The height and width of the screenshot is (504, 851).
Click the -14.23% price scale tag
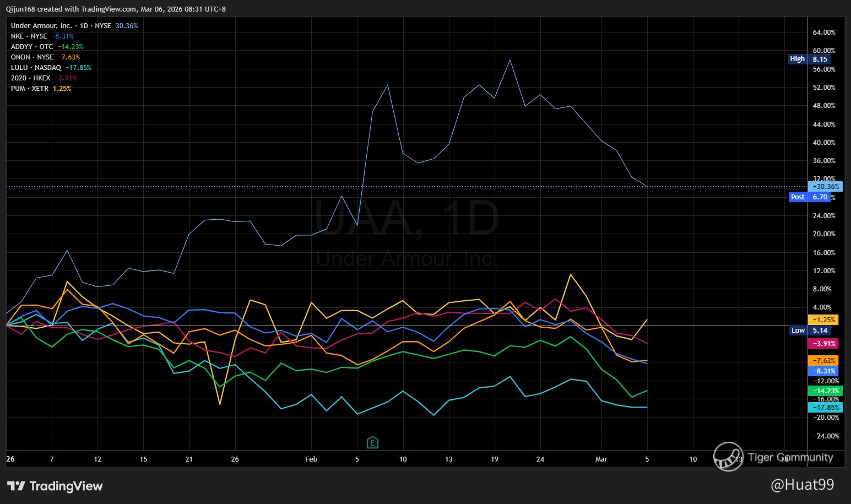825,391
